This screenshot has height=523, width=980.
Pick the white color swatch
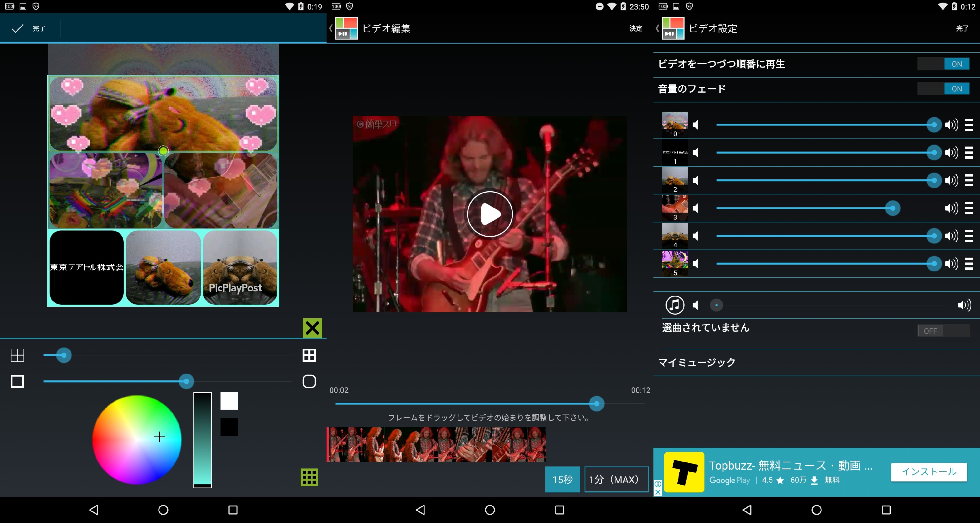[x=229, y=401]
